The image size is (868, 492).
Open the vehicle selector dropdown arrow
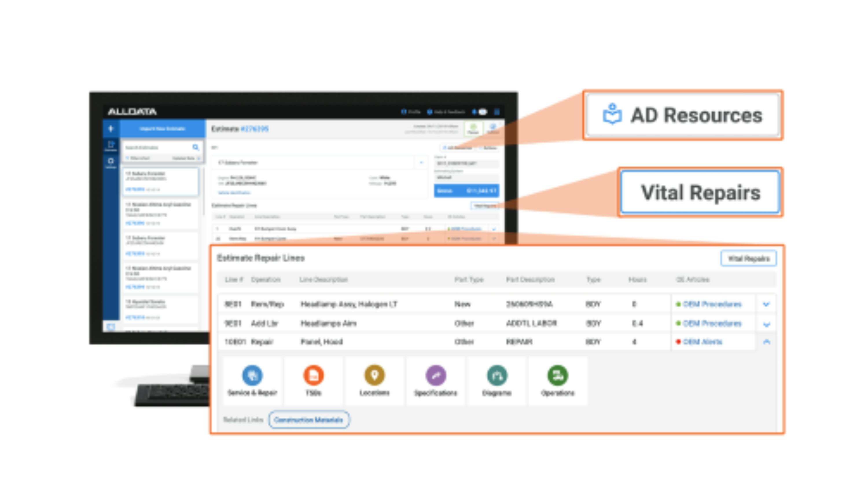(x=421, y=163)
